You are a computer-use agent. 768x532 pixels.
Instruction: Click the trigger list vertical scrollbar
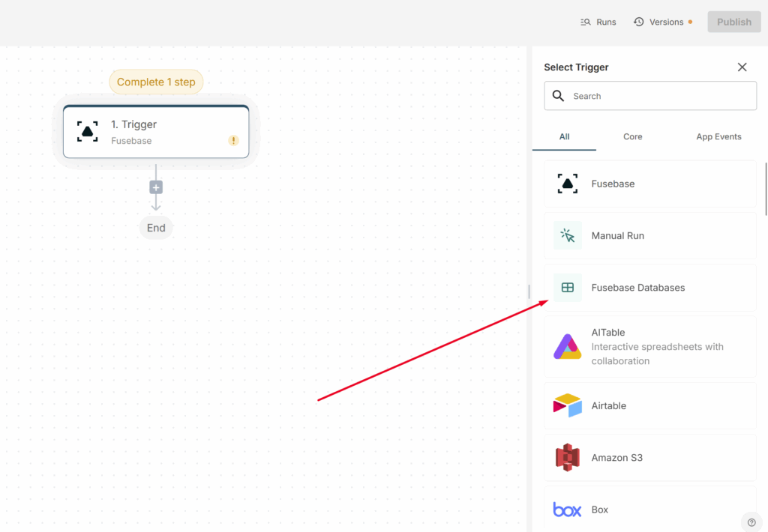pyautogui.click(x=765, y=187)
